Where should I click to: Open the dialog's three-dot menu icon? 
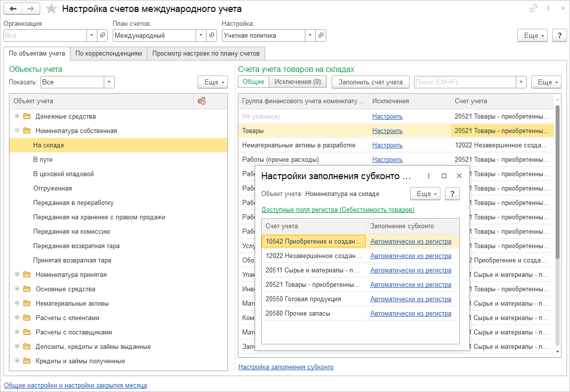(429, 176)
